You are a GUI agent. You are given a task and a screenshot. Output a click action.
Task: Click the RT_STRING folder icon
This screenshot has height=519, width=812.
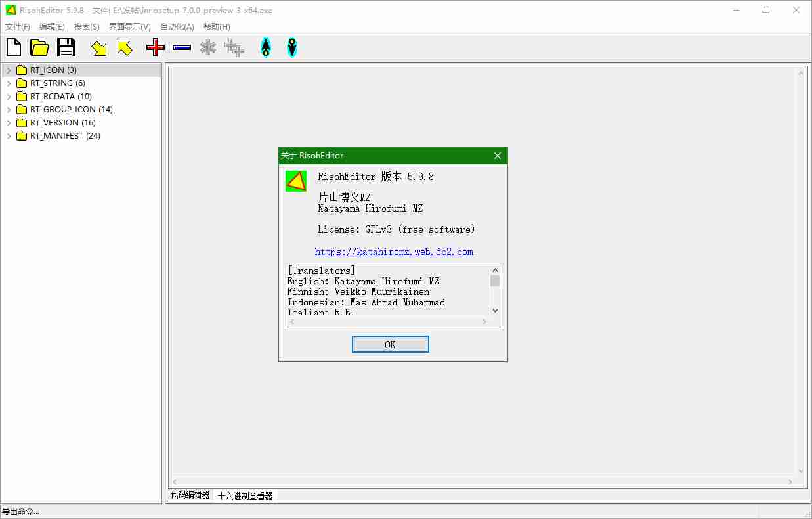(x=21, y=83)
